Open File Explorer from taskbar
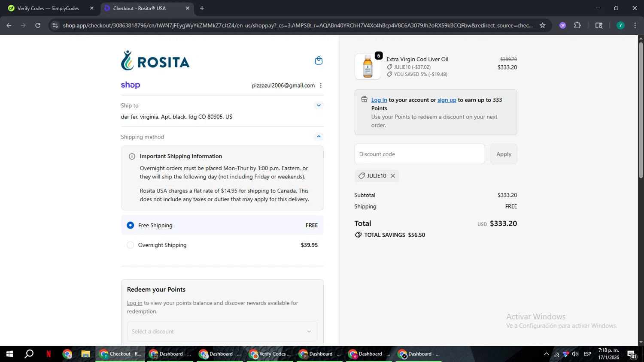Image resolution: width=644 pixels, height=362 pixels. pyautogui.click(x=85, y=354)
